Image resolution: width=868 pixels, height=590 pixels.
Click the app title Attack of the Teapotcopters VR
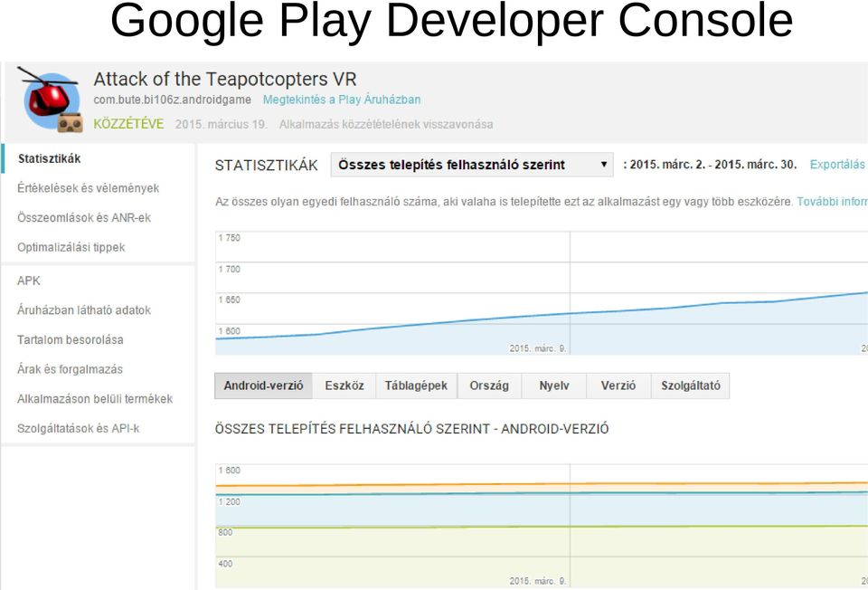click(x=225, y=80)
